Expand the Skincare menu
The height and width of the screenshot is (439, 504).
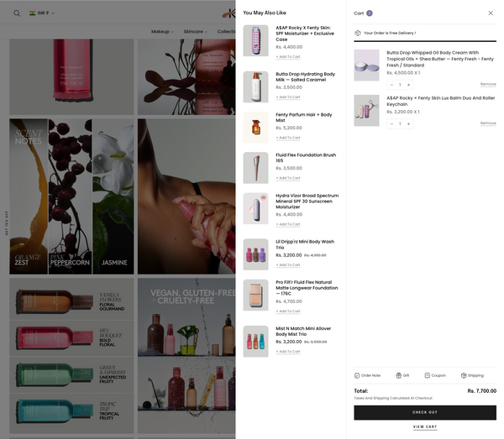coord(195,31)
